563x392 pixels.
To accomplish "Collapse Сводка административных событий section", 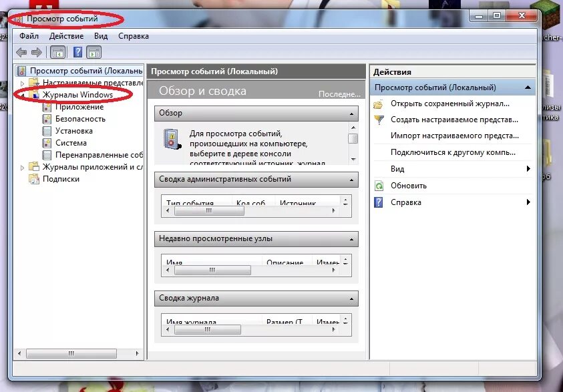I will tap(351, 180).
